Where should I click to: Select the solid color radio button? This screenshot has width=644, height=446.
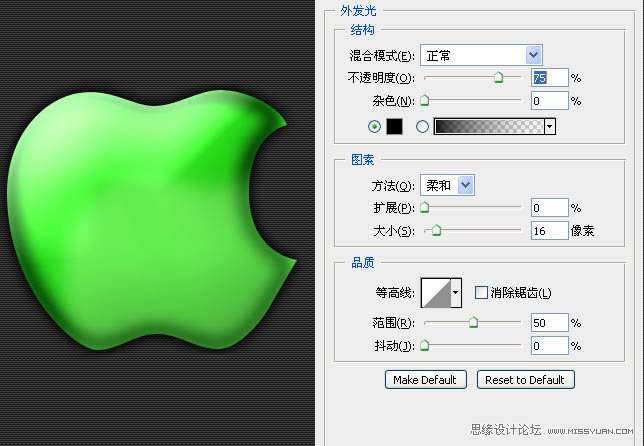point(374,126)
